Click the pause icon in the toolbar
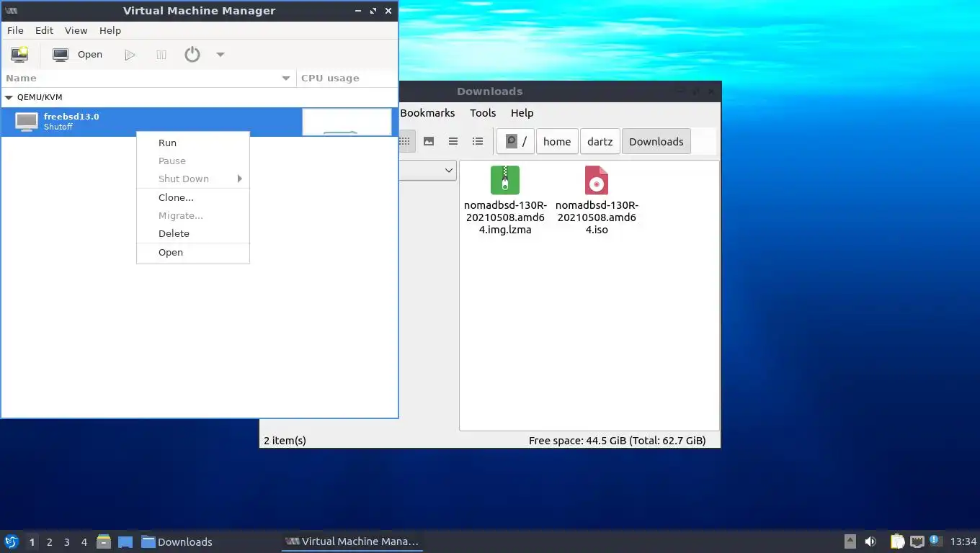Viewport: 980px width, 553px height. (161, 55)
